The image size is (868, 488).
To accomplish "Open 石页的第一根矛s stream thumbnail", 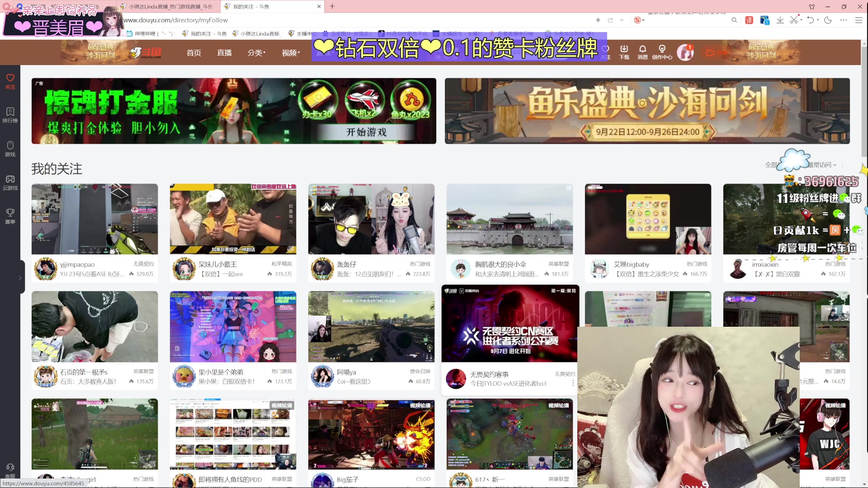I will click(94, 327).
